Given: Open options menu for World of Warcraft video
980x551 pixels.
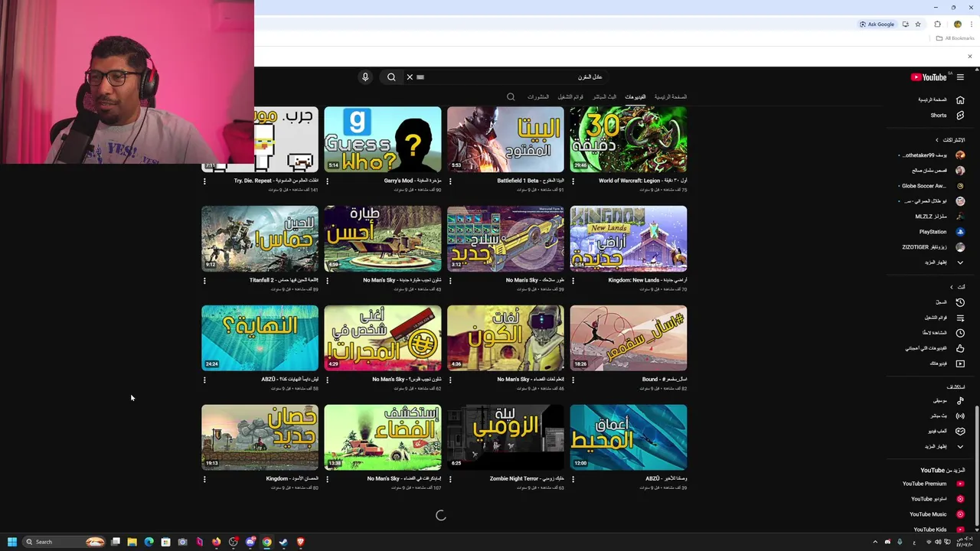Looking at the screenshot, I should (x=573, y=181).
